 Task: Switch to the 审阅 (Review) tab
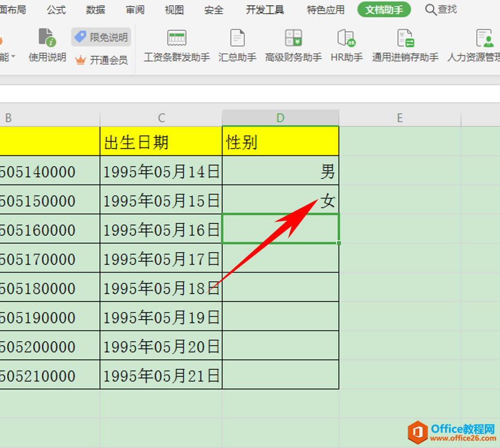pos(134,9)
